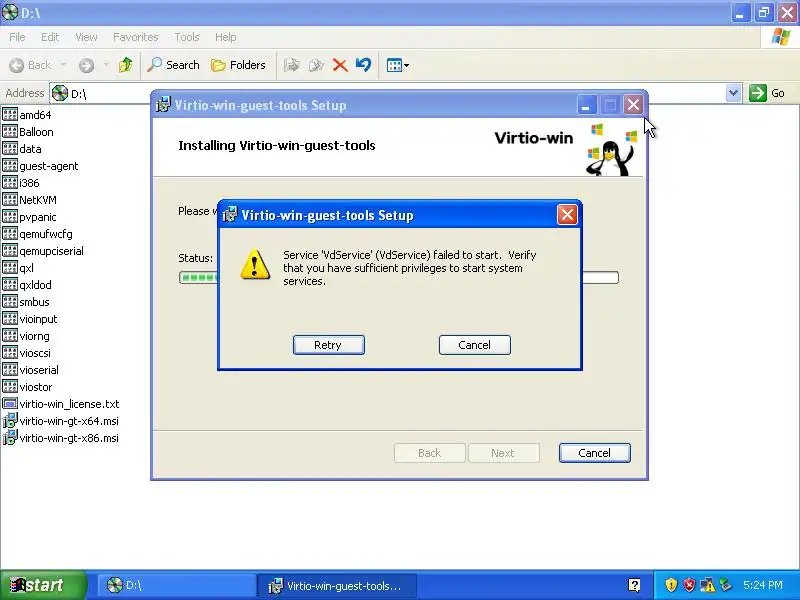
Task: Cancel the Virtio-win installer at bottom right
Action: coord(594,453)
